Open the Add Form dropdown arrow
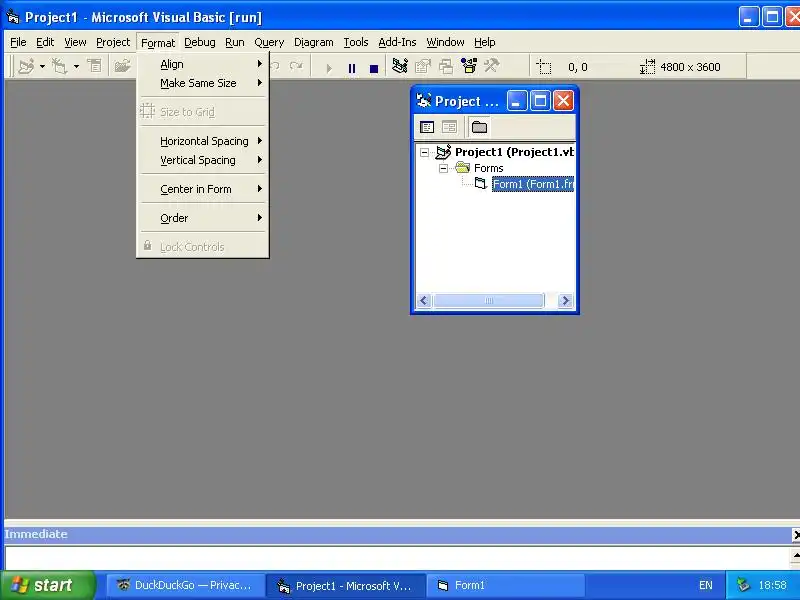Viewport: 800px width, 600px height. 76,66
